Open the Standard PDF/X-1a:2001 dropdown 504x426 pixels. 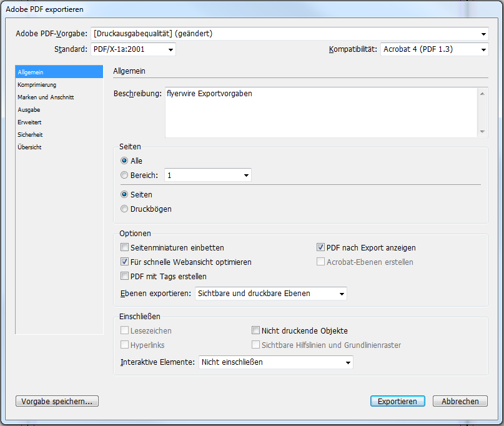(x=133, y=49)
